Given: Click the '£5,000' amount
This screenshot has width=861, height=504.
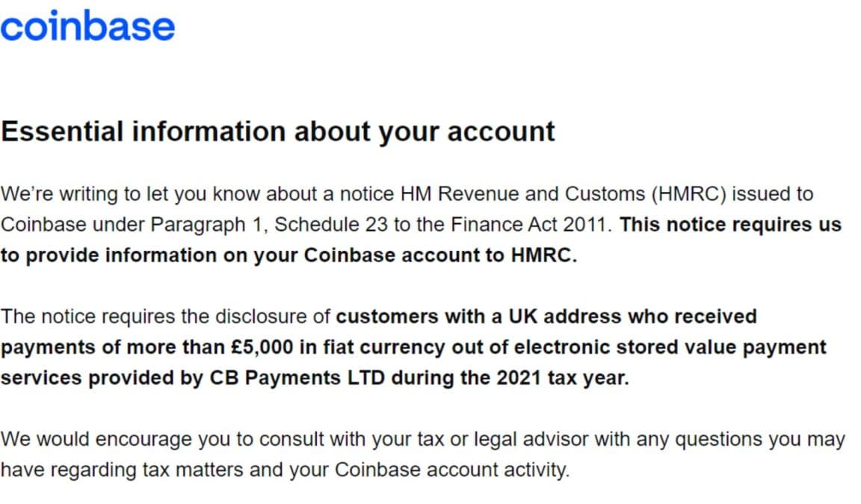Looking at the screenshot, I should pyautogui.click(x=262, y=348).
